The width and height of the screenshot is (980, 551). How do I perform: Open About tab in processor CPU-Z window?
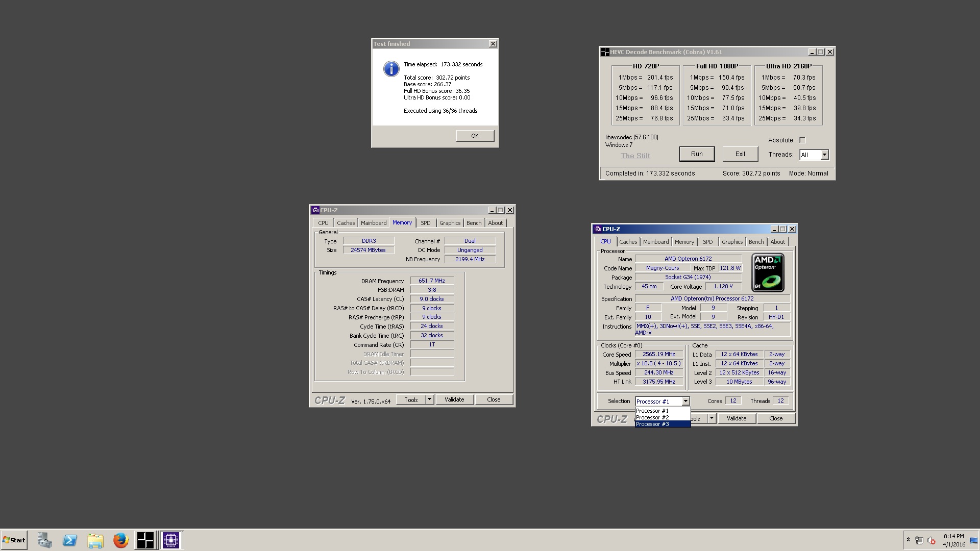click(777, 242)
